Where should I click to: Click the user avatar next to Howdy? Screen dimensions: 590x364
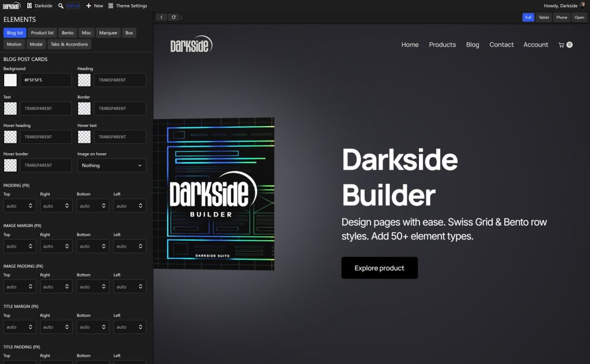pos(583,5)
